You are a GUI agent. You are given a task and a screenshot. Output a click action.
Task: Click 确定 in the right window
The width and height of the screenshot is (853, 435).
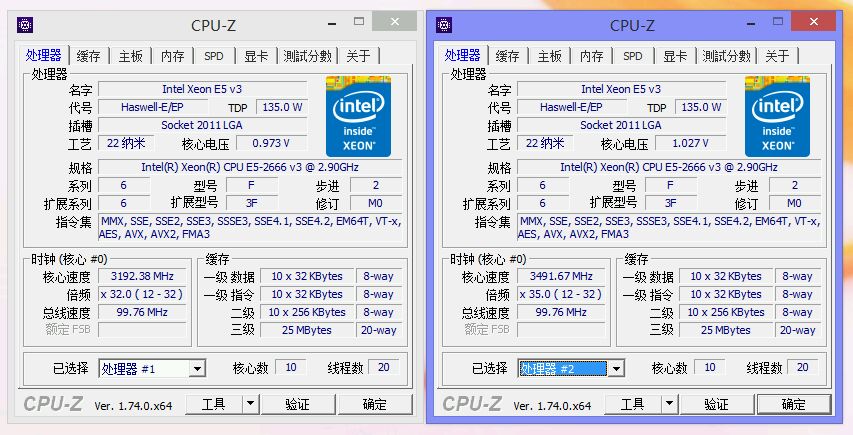(x=794, y=404)
